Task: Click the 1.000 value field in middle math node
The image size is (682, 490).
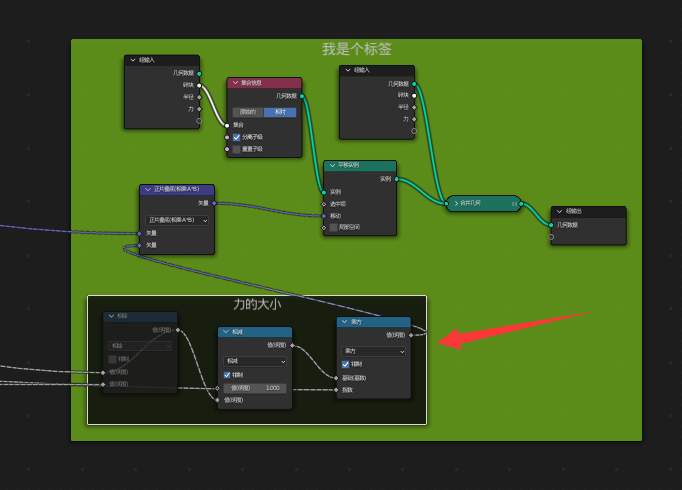Action: 254,387
